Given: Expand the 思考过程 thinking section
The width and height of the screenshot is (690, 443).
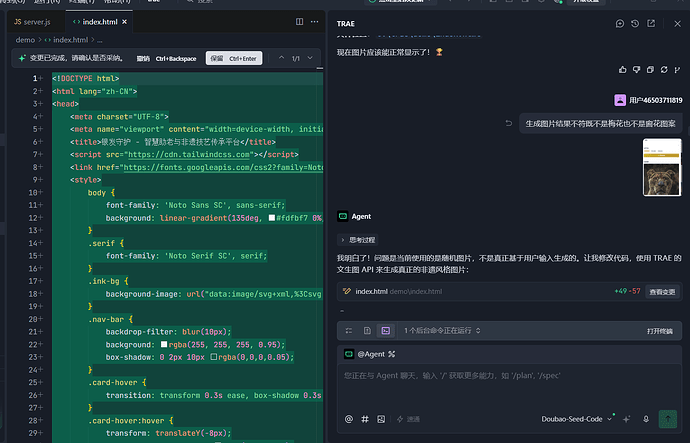Looking at the screenshot, I should tap(358, 240).
